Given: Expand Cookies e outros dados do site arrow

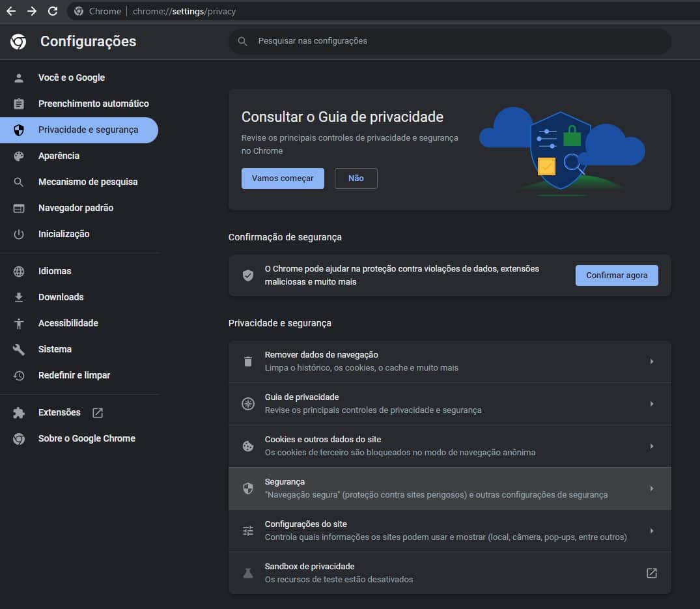Looking at the screenshot, I should click(x=651, y=446).
